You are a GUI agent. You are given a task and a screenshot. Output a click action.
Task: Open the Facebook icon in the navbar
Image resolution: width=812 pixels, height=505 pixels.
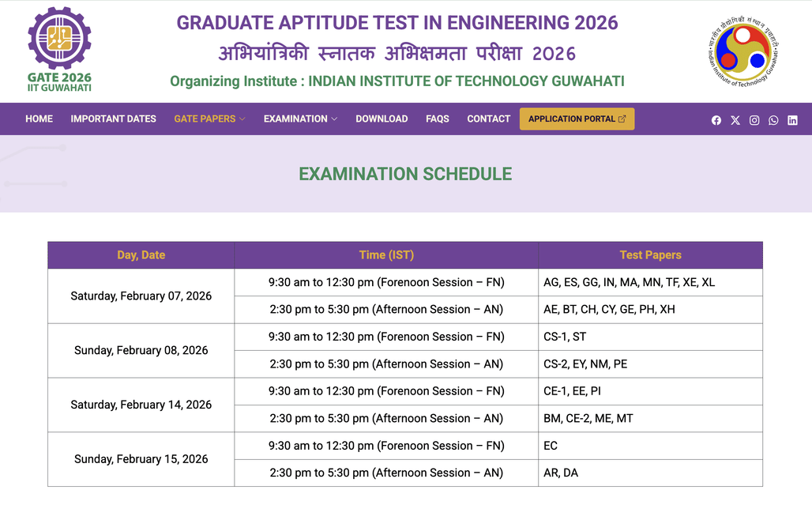click(716, 120)
